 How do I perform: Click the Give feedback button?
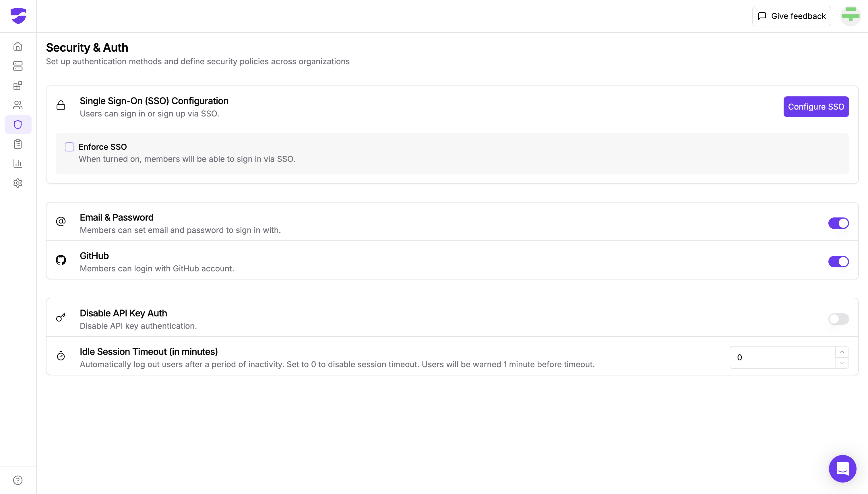(x=791, y=16)
